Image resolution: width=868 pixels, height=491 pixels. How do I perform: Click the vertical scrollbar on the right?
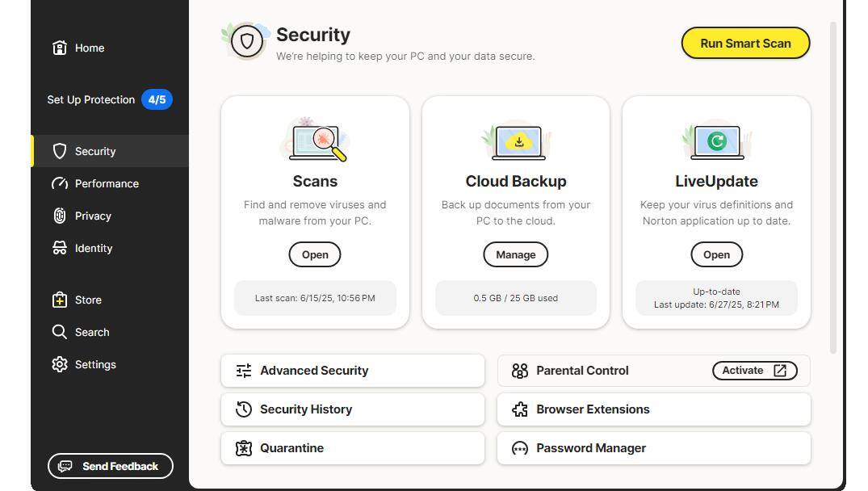click(x=833, y=186)
